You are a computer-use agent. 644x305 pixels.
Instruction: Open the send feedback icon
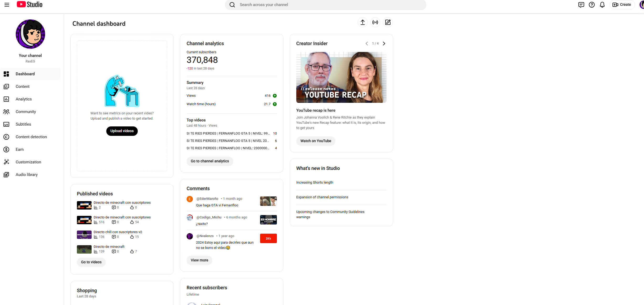[581, 5]
